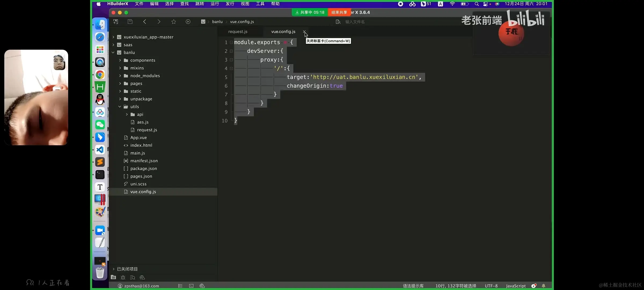Click the 语法提示库 status bar link
The width and height of the screenshot is (644, 290).
413,286
